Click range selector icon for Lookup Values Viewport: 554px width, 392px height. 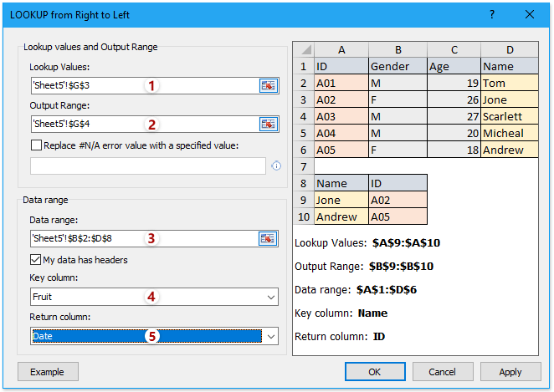pyautogui.click(x=268, y=85)
